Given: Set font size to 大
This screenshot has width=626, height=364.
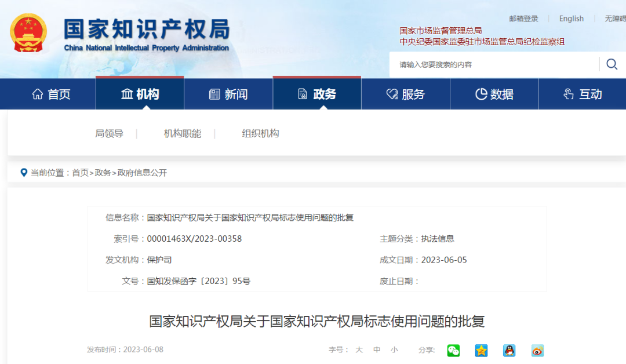Looking at the screenshot, I should [x=359, y=350].
